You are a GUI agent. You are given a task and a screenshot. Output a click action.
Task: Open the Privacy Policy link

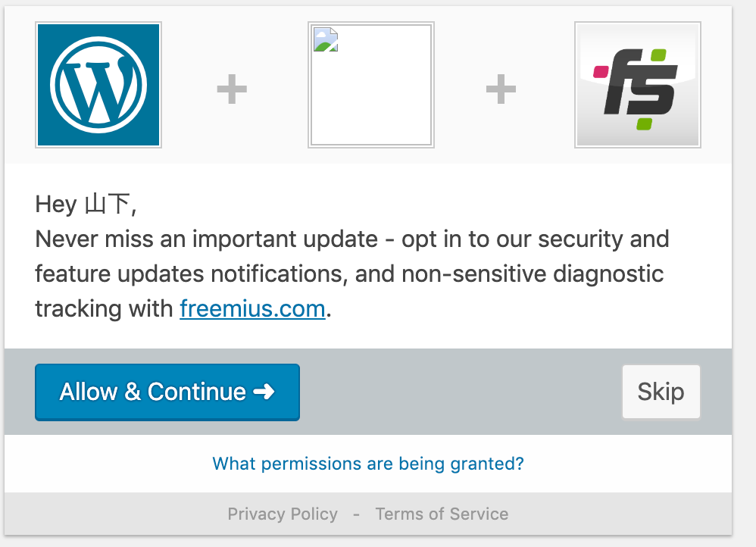tap(283, 514)
